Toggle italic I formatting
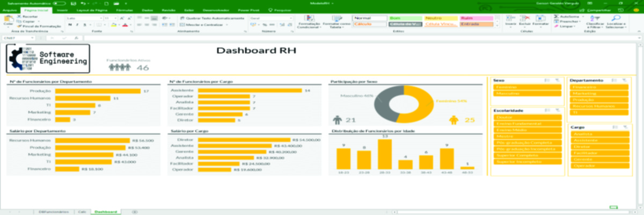The width and height of the screenshot is (644, 215). pos(77,25)
